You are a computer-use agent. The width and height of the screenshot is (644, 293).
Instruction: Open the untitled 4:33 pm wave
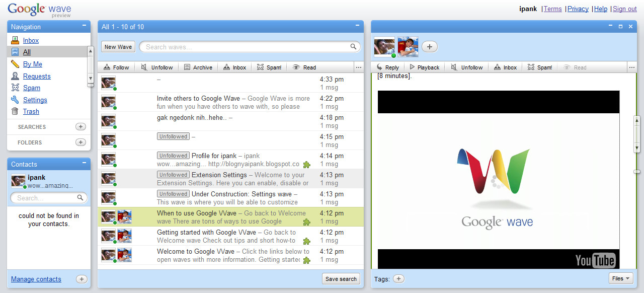click(x=230, y=83)
